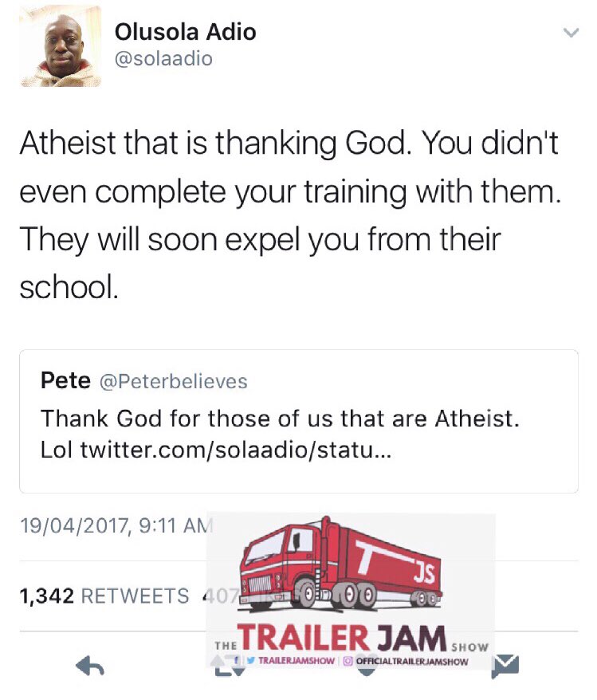Open Olusola Adio's profile picture

pyautogui.click(x=61, y=45)
